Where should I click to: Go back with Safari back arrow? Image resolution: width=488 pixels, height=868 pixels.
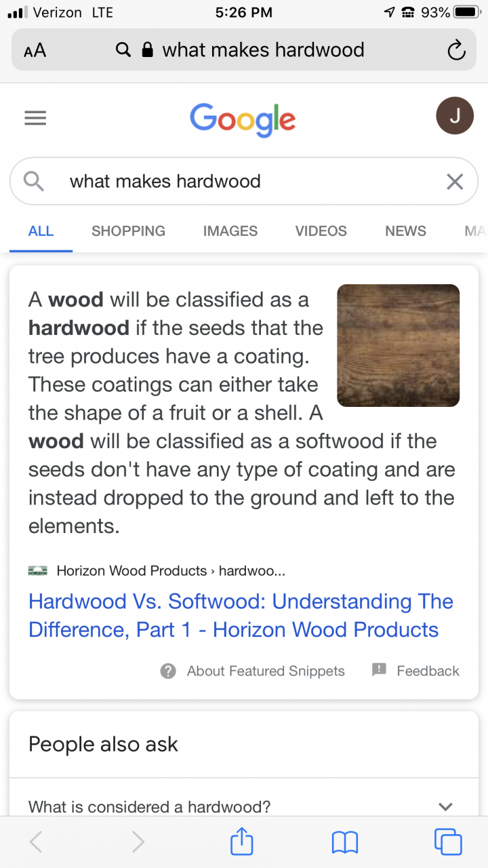point(36,842)
